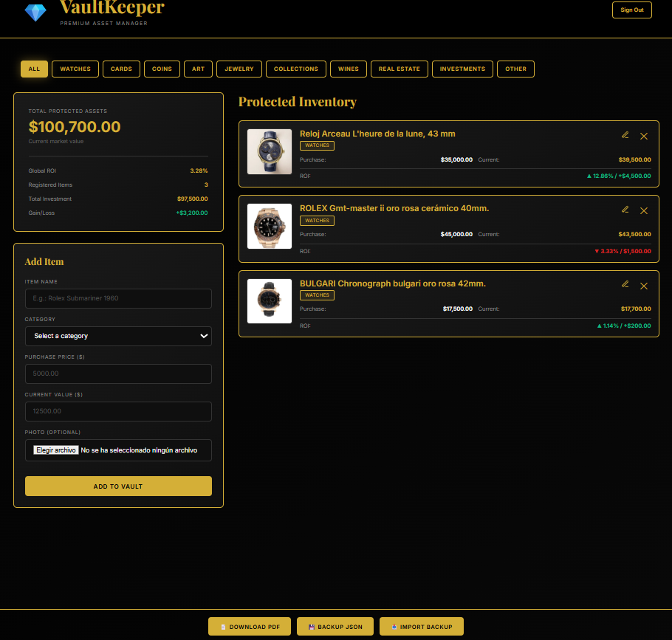
Task: Click the Gain/Loss +$3,200.00 value
Action: point(192,213)
